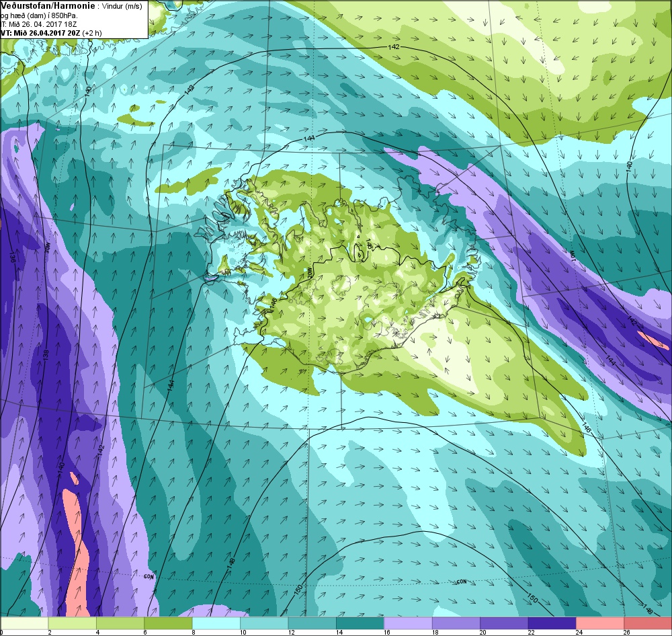Click the legend value label "2"

[x=50, y=632]
